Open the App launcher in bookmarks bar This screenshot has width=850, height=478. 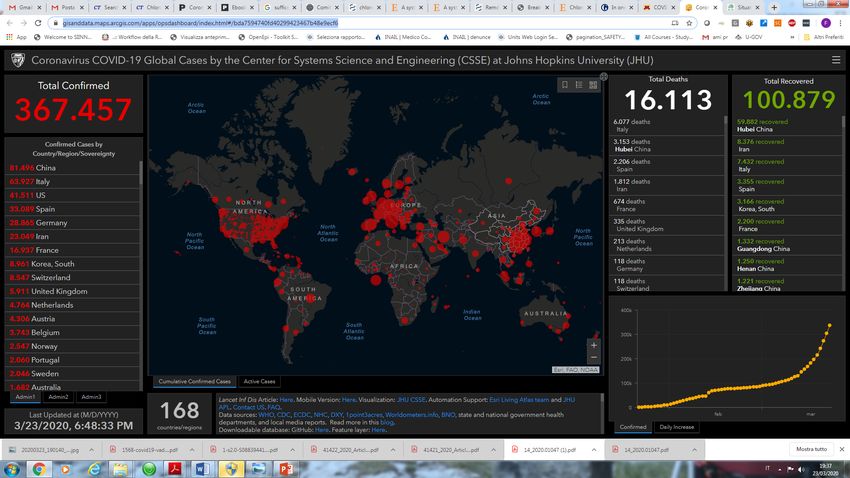click(16, 37)
